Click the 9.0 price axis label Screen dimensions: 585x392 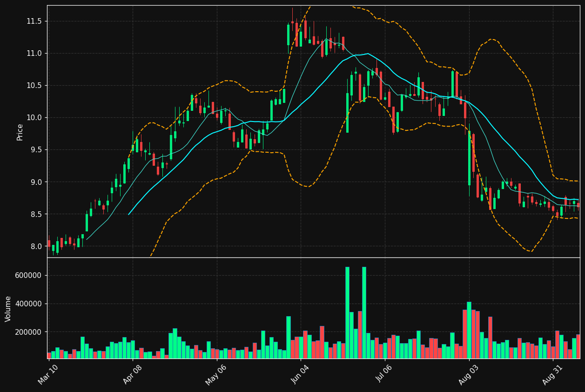coord(36,182)
